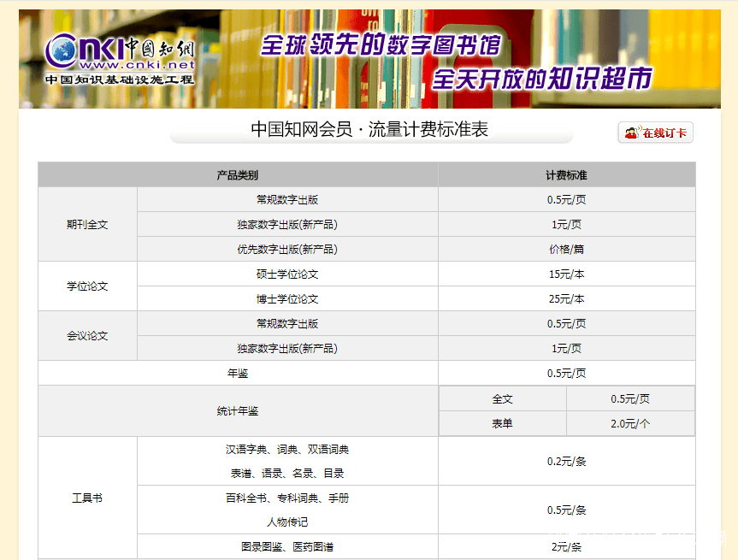738x560 pixels.
Task: Click the 人物传记 text
Action: [x=287, y=522]
